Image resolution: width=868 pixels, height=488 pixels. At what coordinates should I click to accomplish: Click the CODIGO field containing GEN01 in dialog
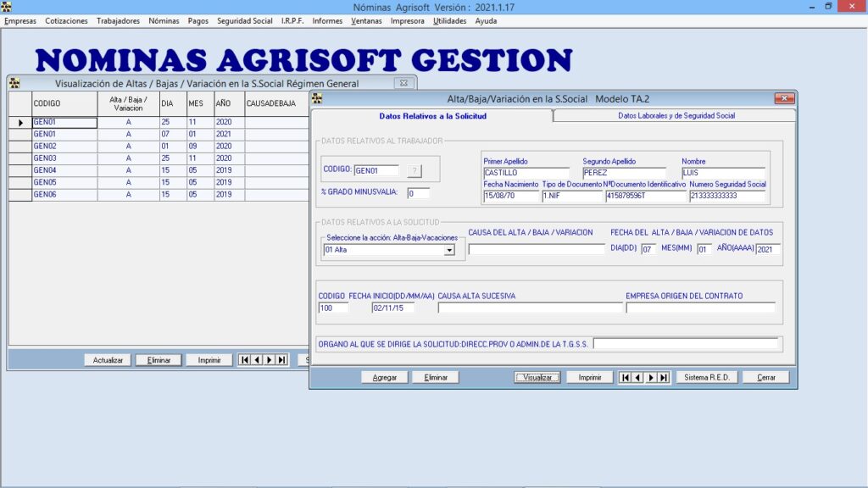tap(376, 171)
